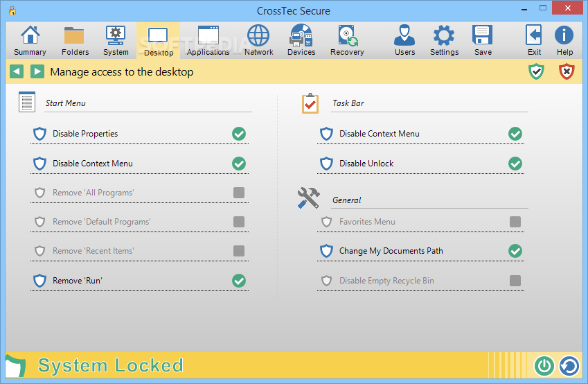Click shield icon beside Remove 'Run'
588x384 pixels.
[39, 281]
